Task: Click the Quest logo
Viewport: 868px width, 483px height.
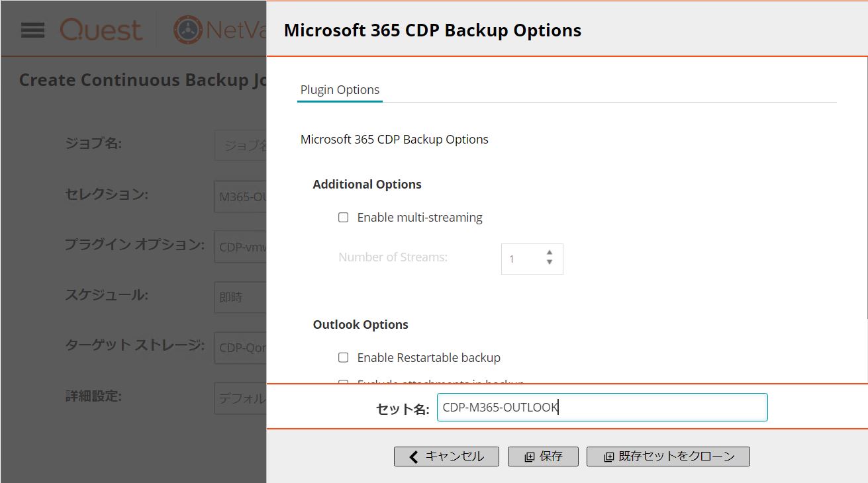Action: (101, 30)
